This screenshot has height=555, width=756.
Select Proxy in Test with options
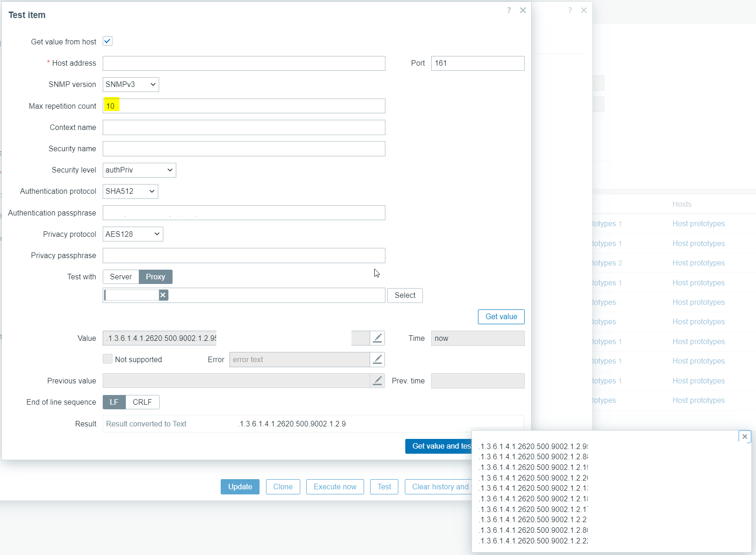coord(155,277)
